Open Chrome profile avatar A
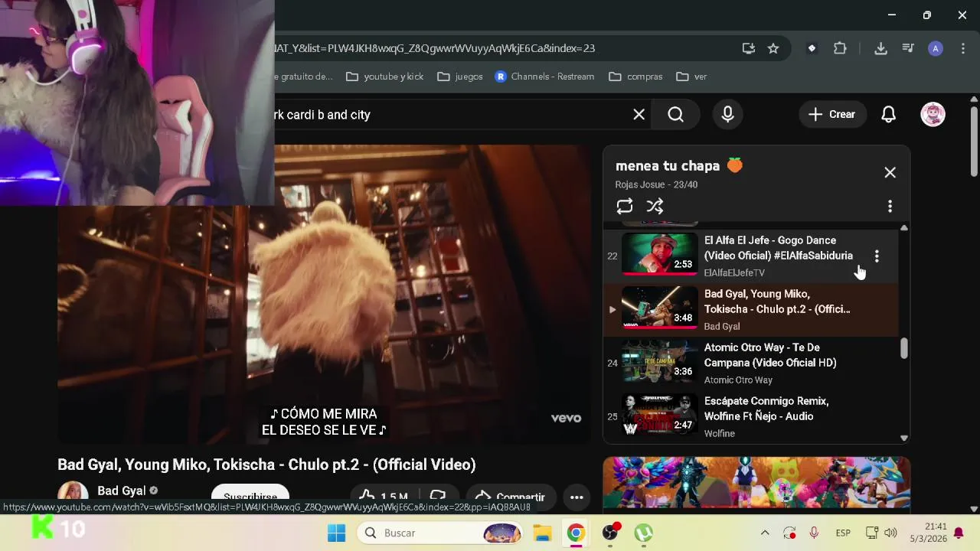Screen dimensions: 980x551 click(936, 48)
